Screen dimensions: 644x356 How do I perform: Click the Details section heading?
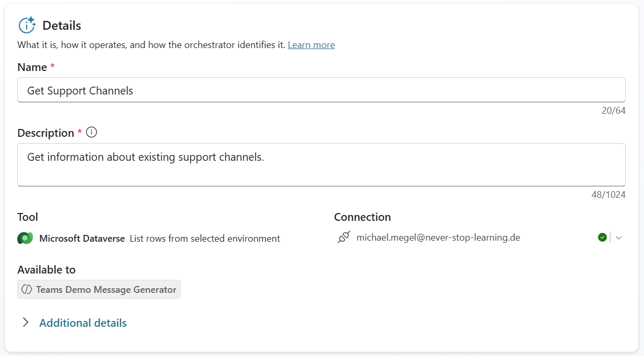point(62,26)
